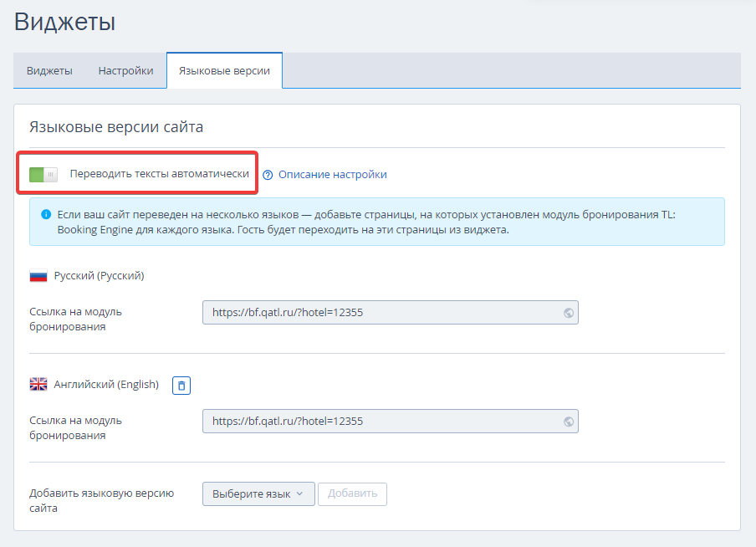Click the Английский (English) language label
The image size is (756, 547).
coord(106,385)
